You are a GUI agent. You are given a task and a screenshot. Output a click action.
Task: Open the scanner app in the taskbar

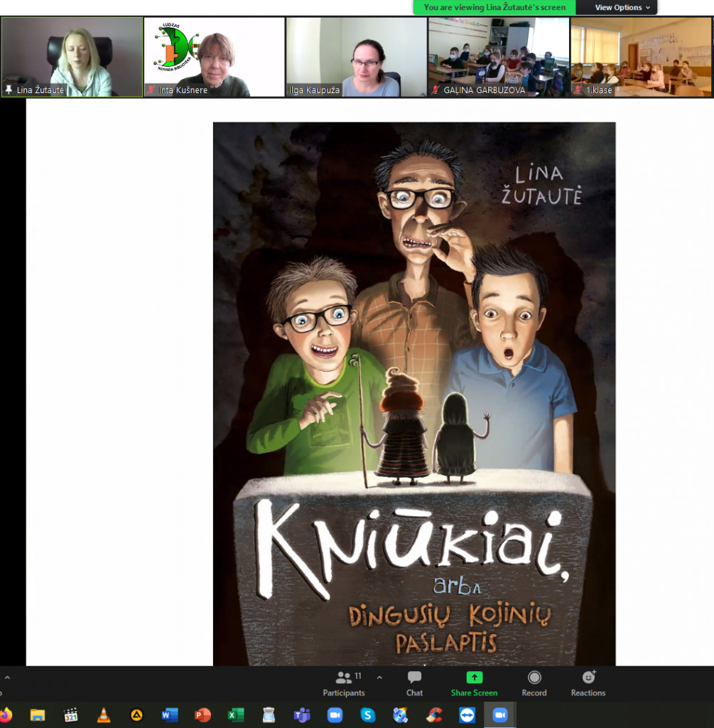[x=269, y=715]
